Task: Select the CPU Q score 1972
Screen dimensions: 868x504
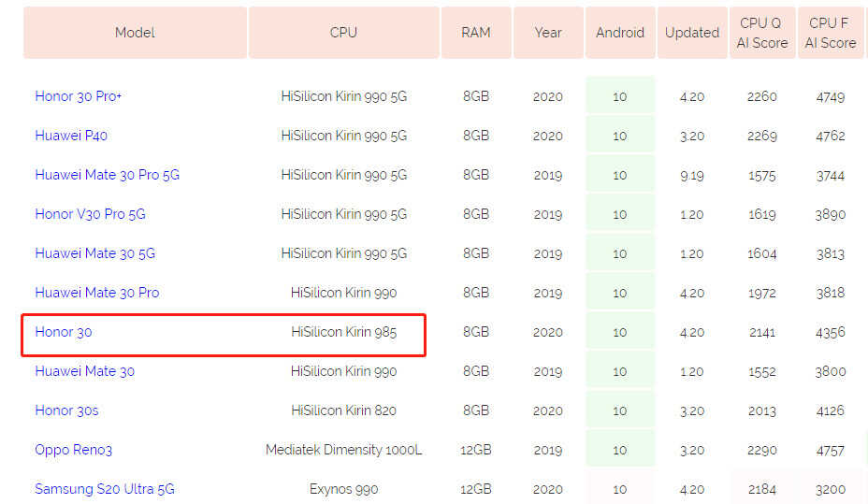Action: pyautogui.click(x=762, y=294)
